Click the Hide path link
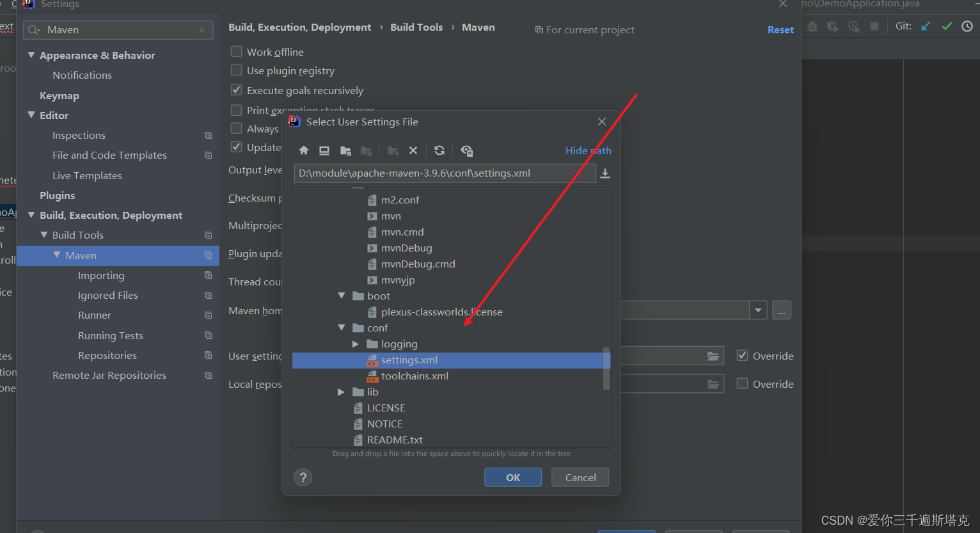The image size is (980, 533). click(x=589, y=150)
